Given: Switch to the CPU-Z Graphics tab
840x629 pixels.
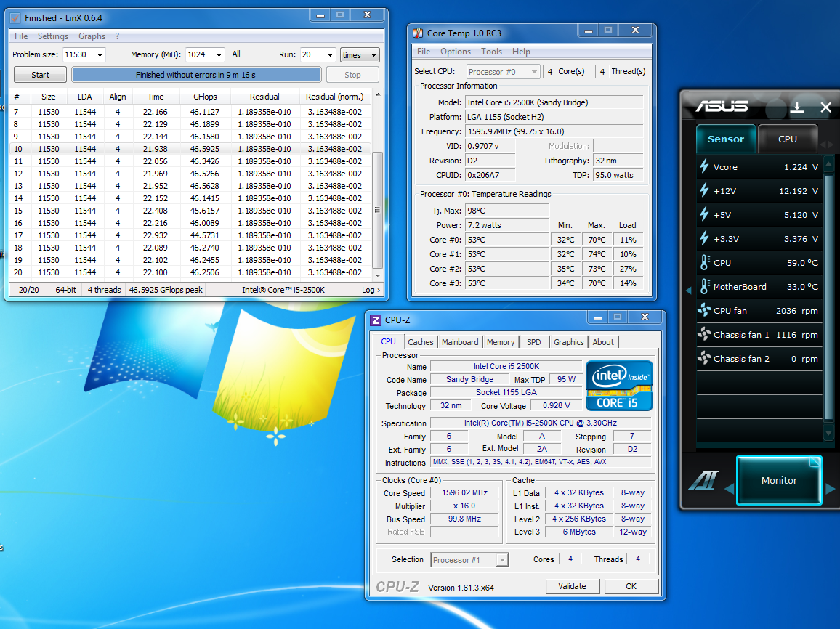Looking at the screenshot, I should point(568,342).
